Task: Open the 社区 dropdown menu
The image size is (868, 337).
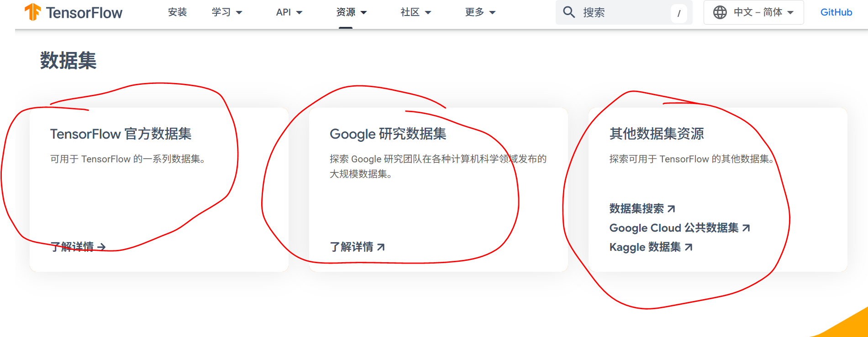Action: (x=416, y=12)
